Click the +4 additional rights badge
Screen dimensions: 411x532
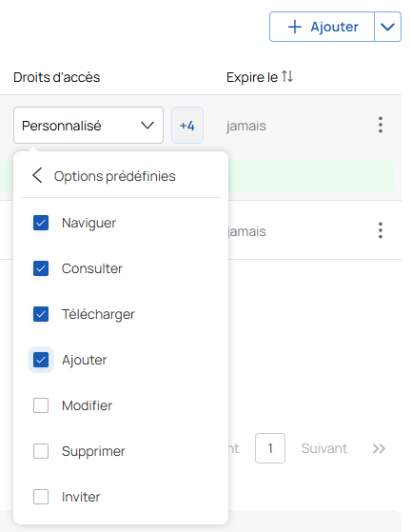pyautogui.click(x=187, y=126)
